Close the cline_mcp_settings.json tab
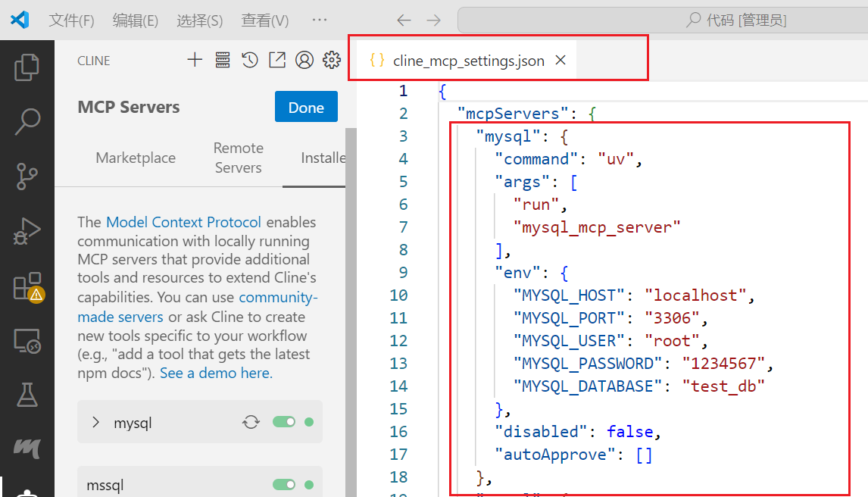This screenshot has width=868, height=497. click(560, 60)
